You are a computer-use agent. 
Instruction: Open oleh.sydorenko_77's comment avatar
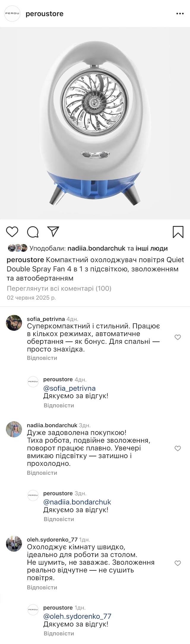(14, 544)
